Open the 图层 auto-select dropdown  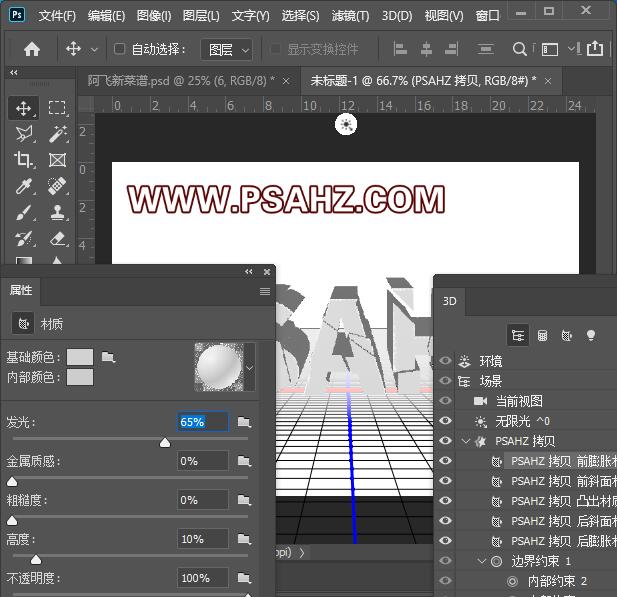pyautogui.click(x=226, y=50)
